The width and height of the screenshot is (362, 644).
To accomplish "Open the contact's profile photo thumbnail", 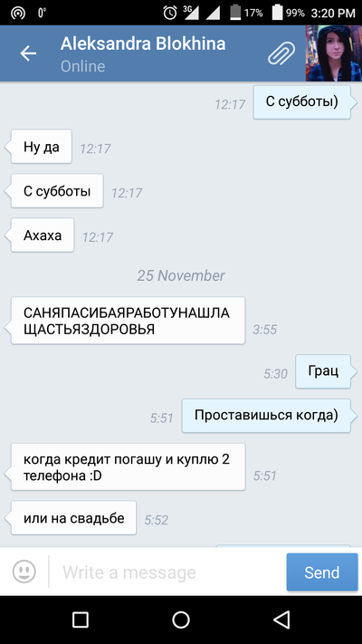I will [x=334, y=53].
